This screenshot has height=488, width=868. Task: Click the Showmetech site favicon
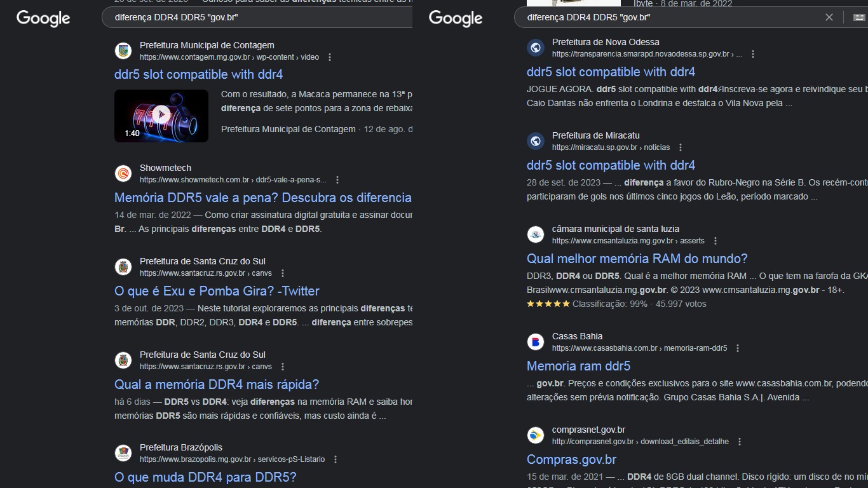tap(123, 173)
